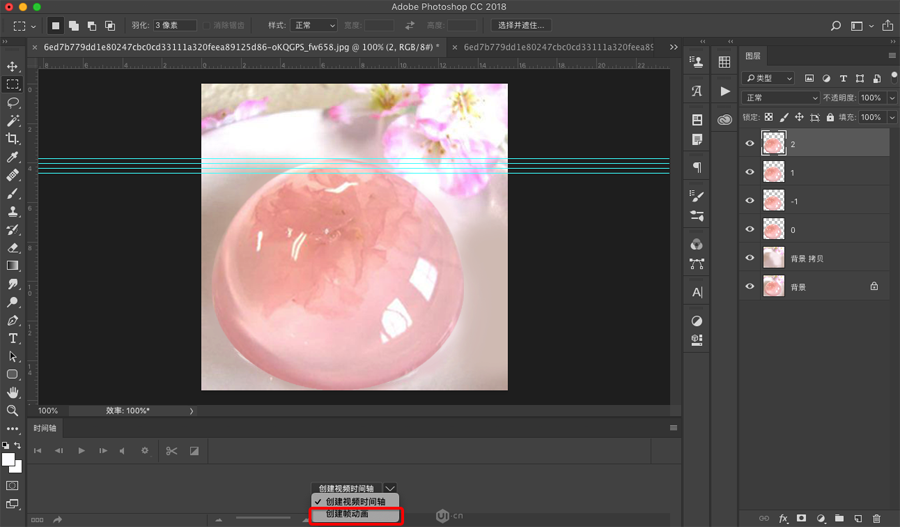
Task: Click the 选择并遮住 button
Action: (x=523, y=25)
